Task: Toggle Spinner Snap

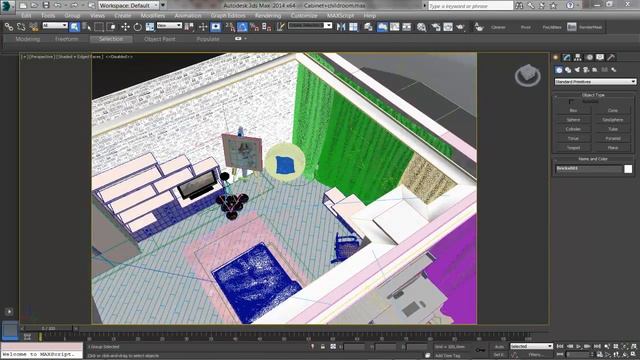Action: [267, 27]
